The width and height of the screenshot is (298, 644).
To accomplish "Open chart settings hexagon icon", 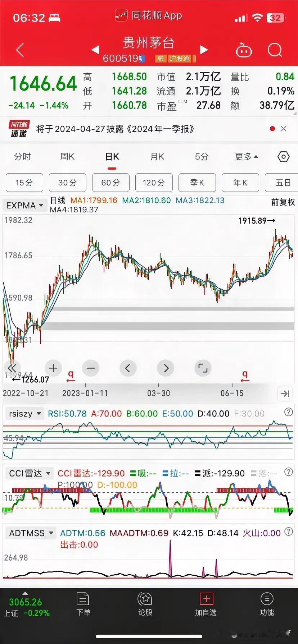I will pos(284,157).
